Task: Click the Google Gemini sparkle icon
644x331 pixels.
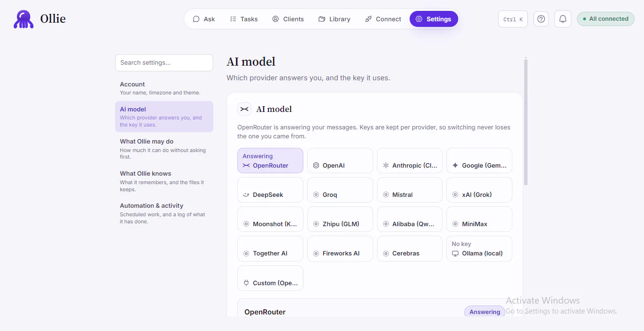Action: (455, 166)
